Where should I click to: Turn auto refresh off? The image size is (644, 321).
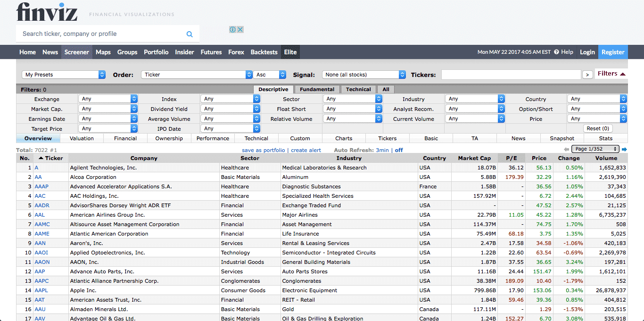[x=399, y=150]
